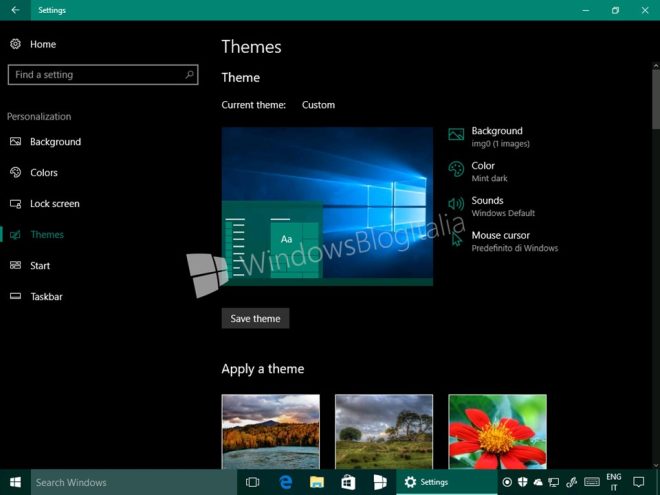The height and width of the screenshot is (495, 660).
Task: Click the OneDrive cloud tray icon
Action: point(538,482)
